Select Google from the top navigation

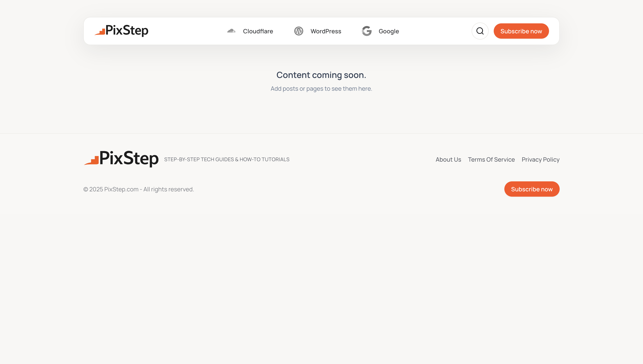pos(388,31)
